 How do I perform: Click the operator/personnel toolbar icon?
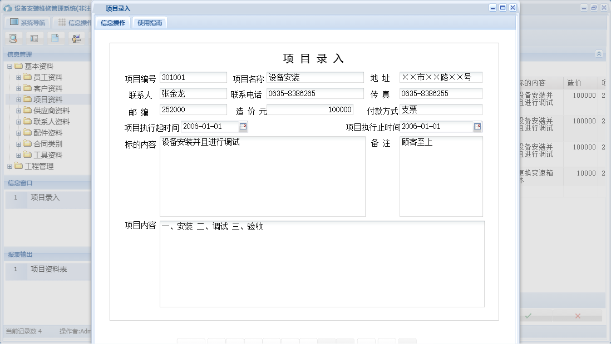[x=76, y=38]
